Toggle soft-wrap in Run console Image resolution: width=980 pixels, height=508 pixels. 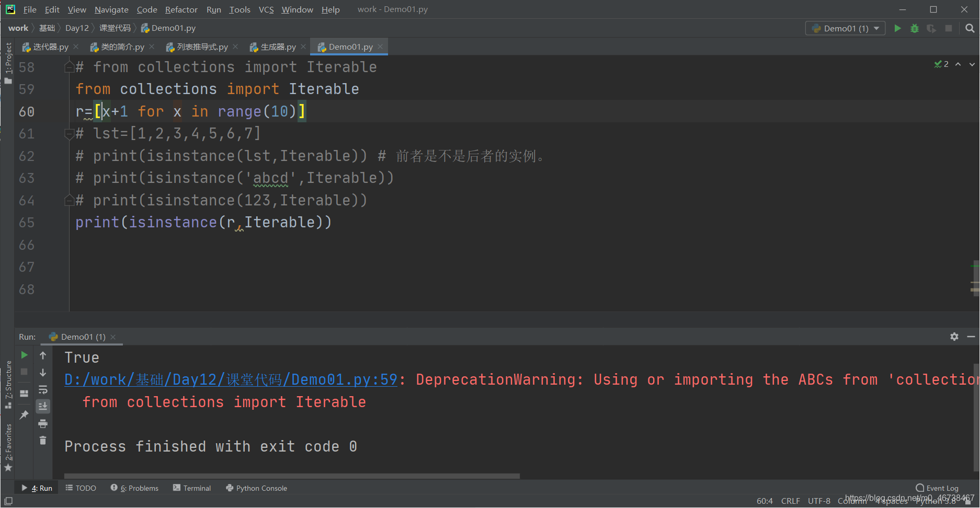[x=43, y=390]
